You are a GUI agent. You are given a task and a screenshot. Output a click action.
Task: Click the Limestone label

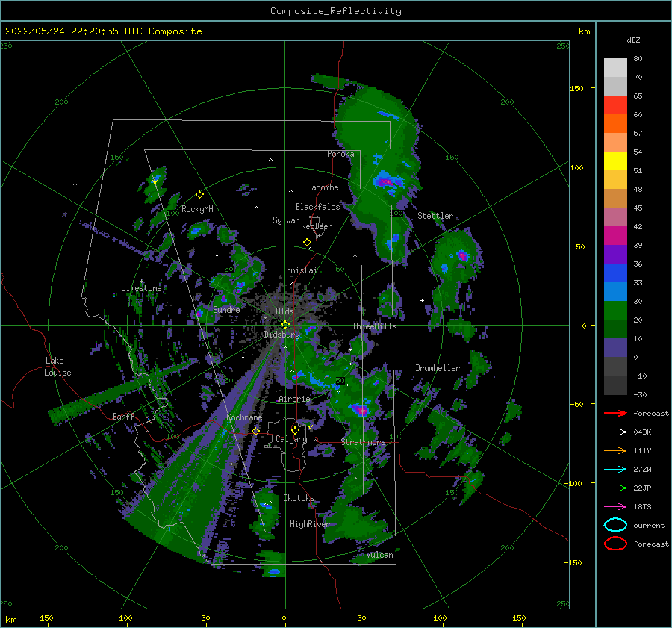141,288
